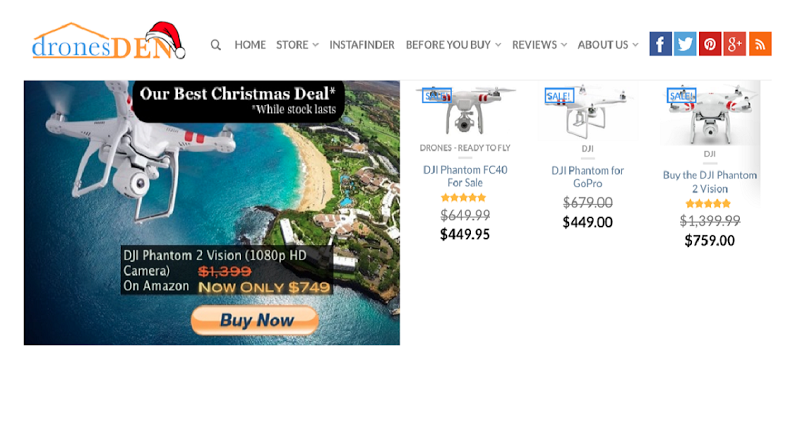Open the Twitter social icon

pyautogui.click(x=685, y=44)
